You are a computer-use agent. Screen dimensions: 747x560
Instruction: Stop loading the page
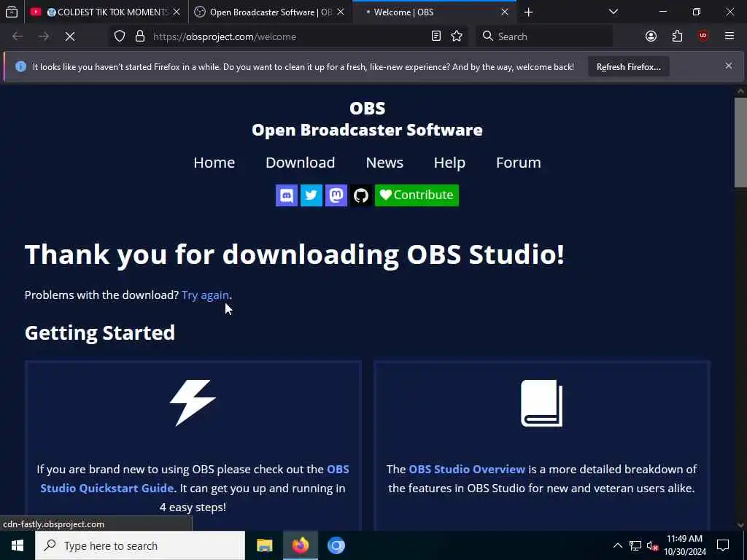(69, 36)
